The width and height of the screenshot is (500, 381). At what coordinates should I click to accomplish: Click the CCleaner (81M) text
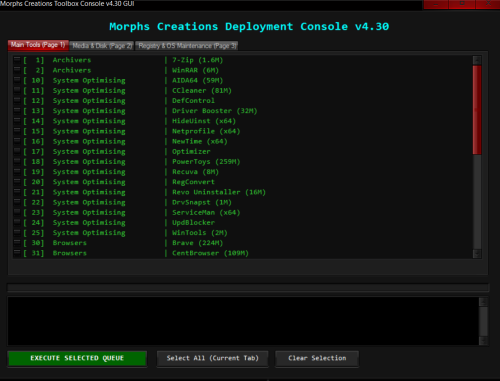click(202, 91)
